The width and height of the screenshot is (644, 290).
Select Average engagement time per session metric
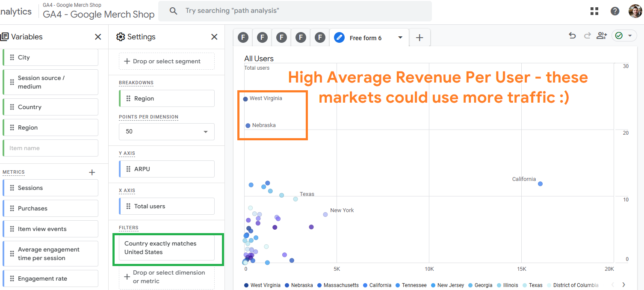[x=50, y=254]
